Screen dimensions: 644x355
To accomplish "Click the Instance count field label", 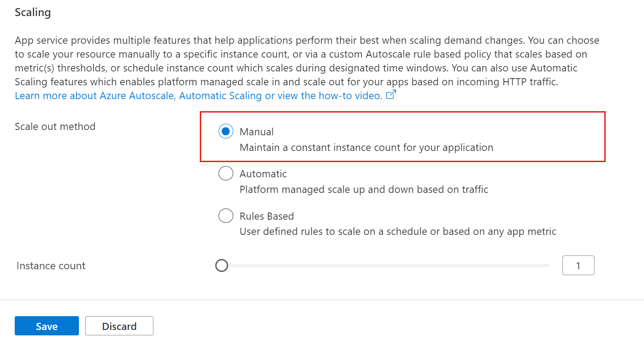I will pos(51,266).
